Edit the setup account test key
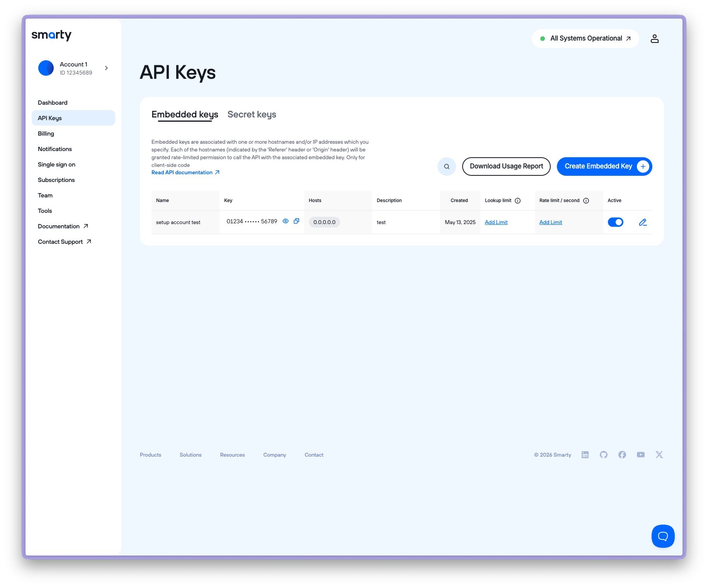Screen dimensions: 708x588 click(643, 222)
